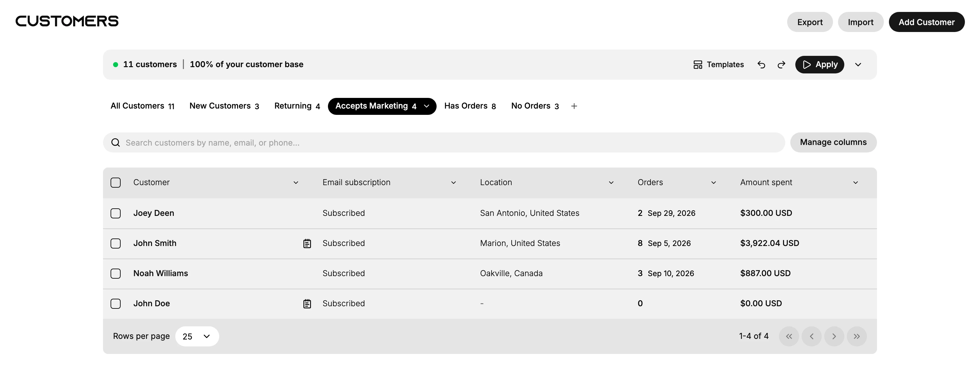980x369 pixels.
Task: Open customer Noah Williams
Action: tap(161, 274)
